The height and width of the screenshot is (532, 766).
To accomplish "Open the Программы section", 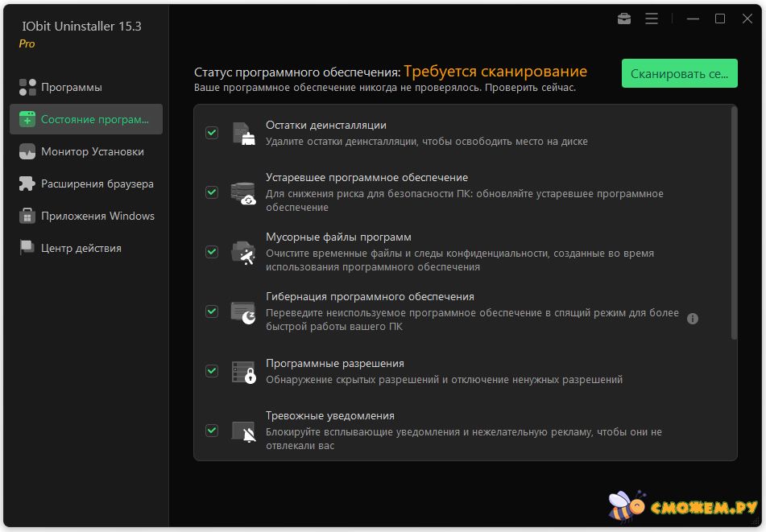I will click(72, 87).
